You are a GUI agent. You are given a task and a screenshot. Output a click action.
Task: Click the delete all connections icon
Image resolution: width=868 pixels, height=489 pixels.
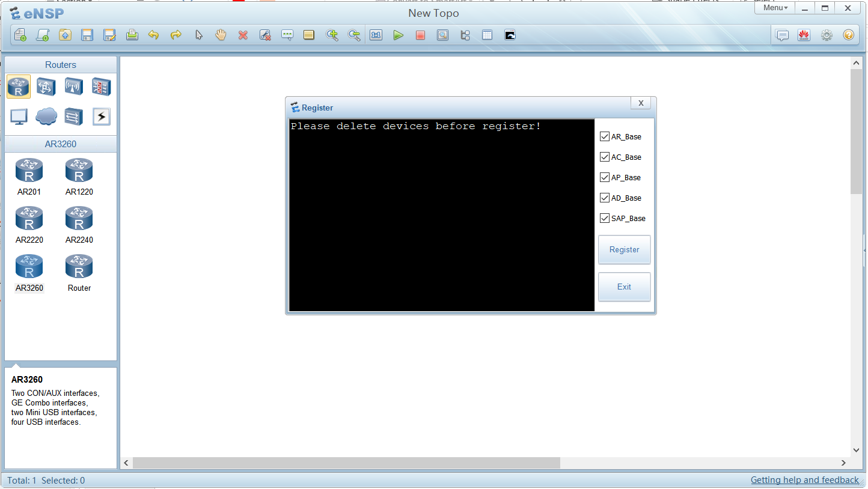265,35
